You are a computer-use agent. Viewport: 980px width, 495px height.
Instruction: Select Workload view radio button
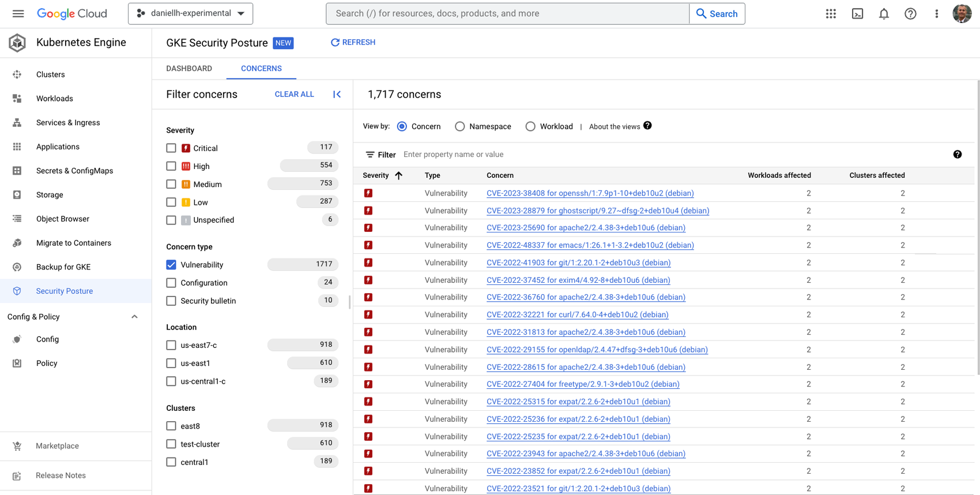[x=530, y=126]
